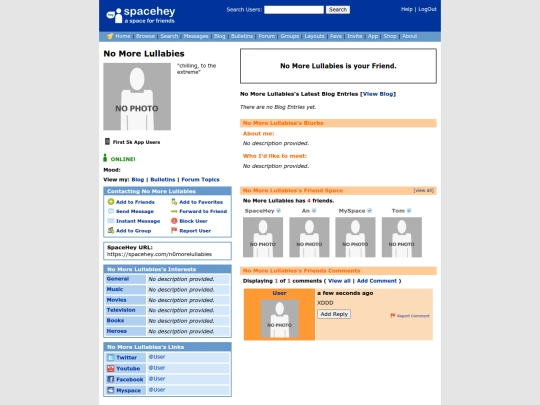Open Tom friend's profile thumbnail
The height and width of the screenshot is (405, 540).
402,237
